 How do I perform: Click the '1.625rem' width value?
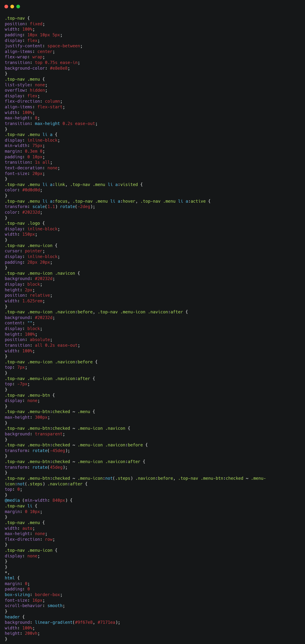point(32,301)
